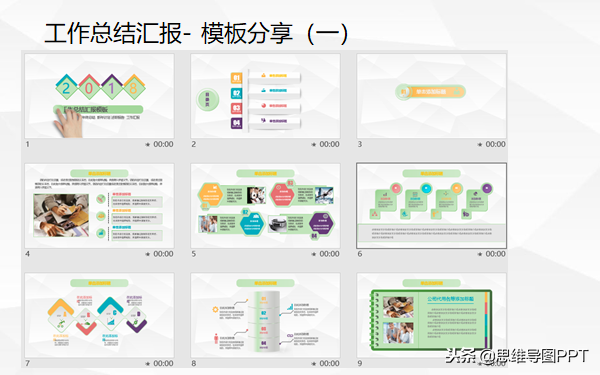Viewport: 600px width, 375px height.
Task: Click slide number 2 label
Action: pos(194,144)
